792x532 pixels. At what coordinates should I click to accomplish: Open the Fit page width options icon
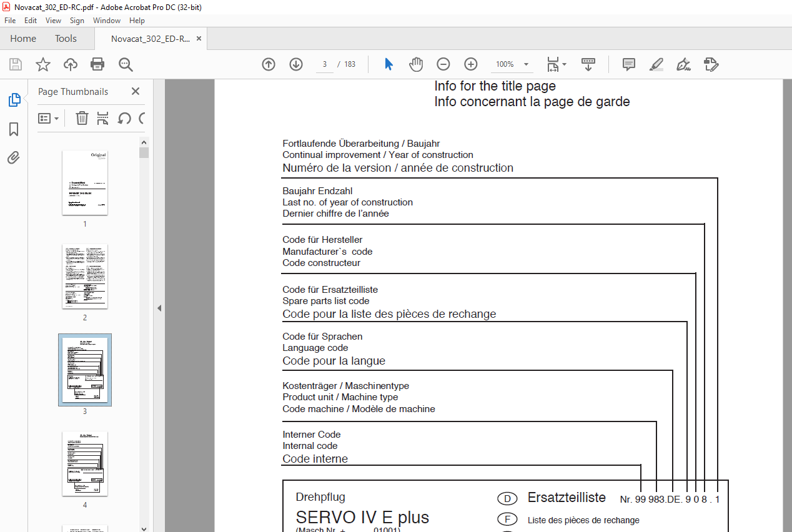click(557, 64)
